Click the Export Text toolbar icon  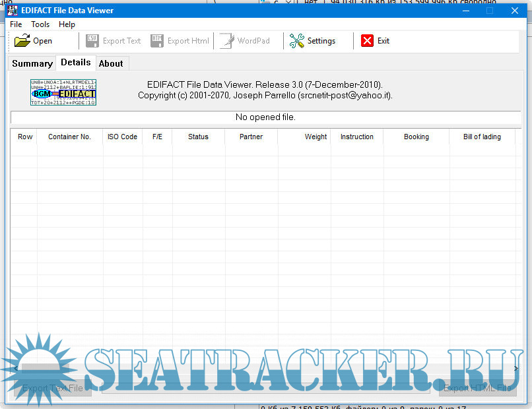(92, 41)
